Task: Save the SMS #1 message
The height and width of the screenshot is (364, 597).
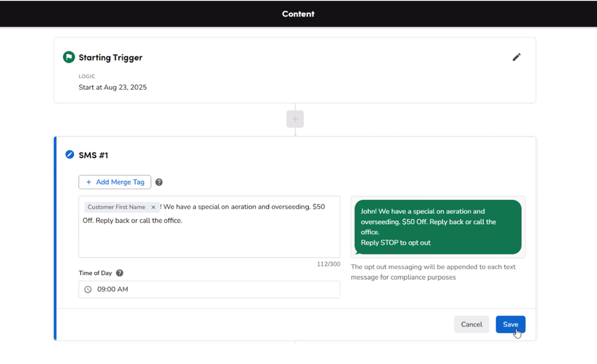Action: (510, 324)
